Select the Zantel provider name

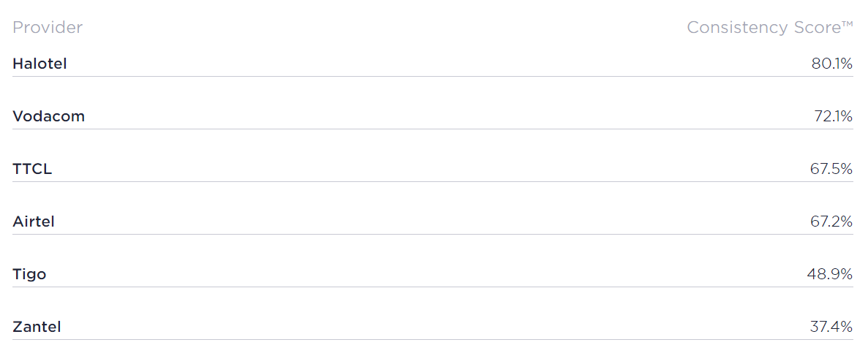(x=37, y=327)
